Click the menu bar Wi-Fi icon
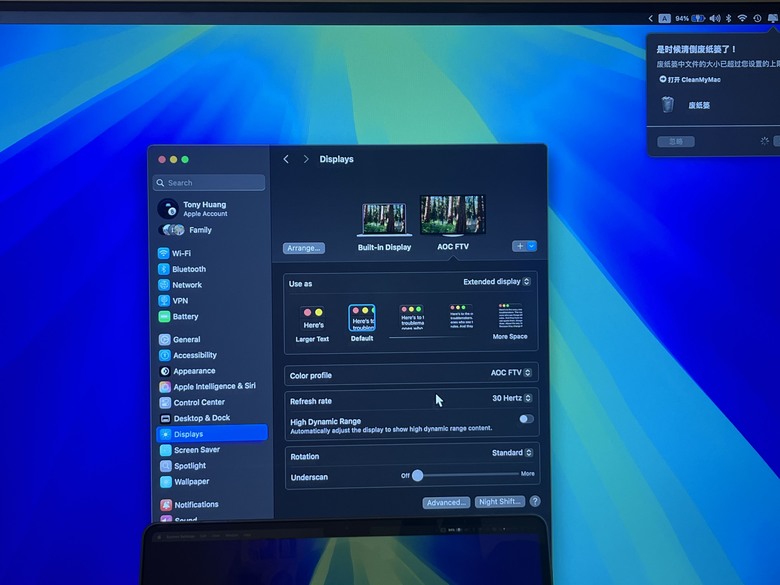Image resolution: width=780 pixels, height=585 pixels. (742, 18)
